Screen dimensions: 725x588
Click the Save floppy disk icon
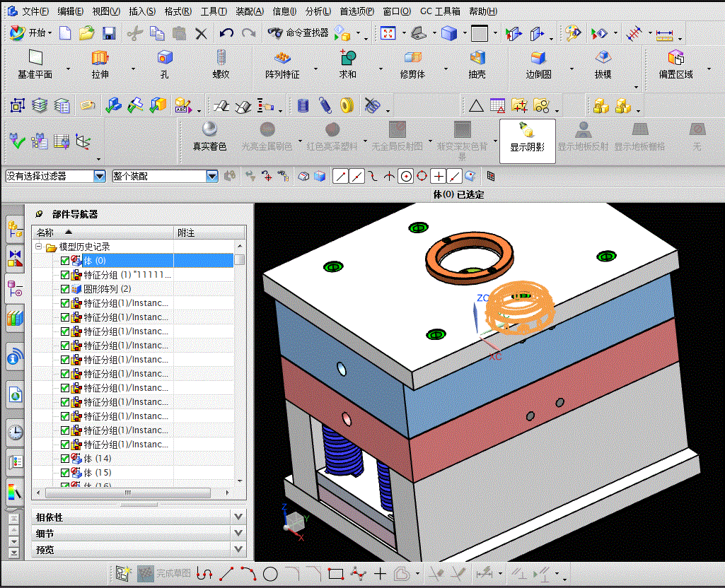coord(109,33)
